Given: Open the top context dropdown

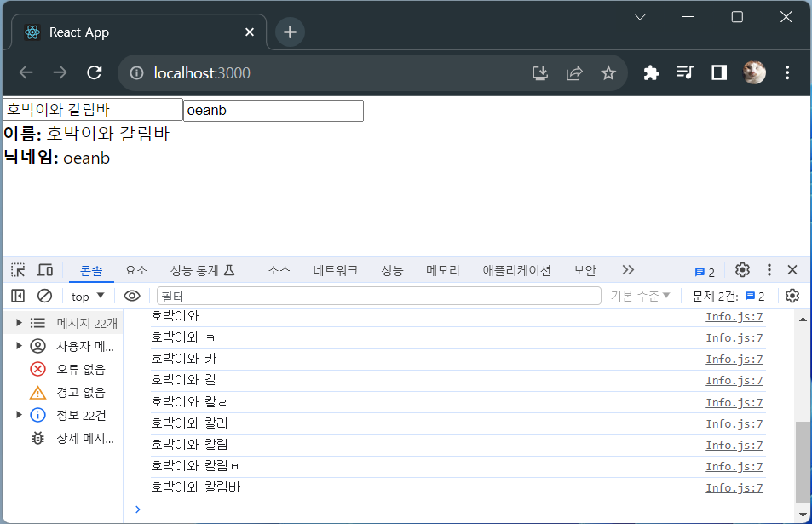Looking at the screenshot, I should pos(88,297).
